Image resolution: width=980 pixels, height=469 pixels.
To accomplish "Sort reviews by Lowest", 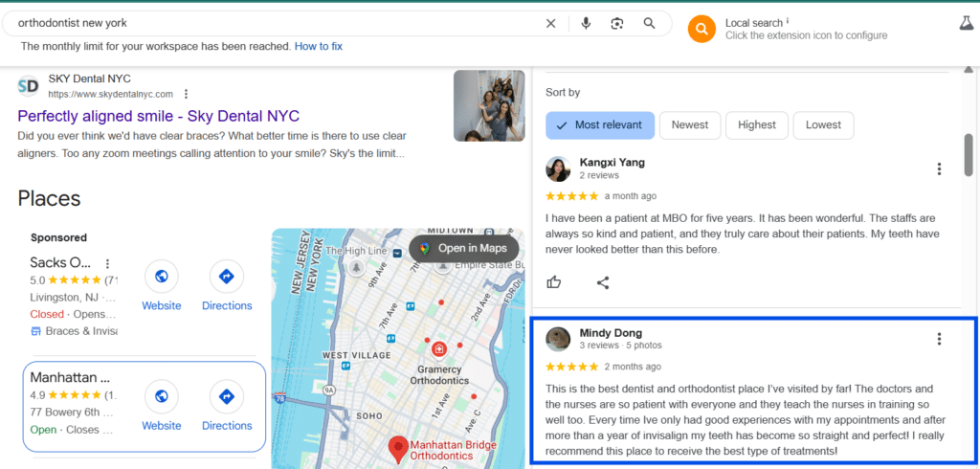I will click(x=823, y=125).
